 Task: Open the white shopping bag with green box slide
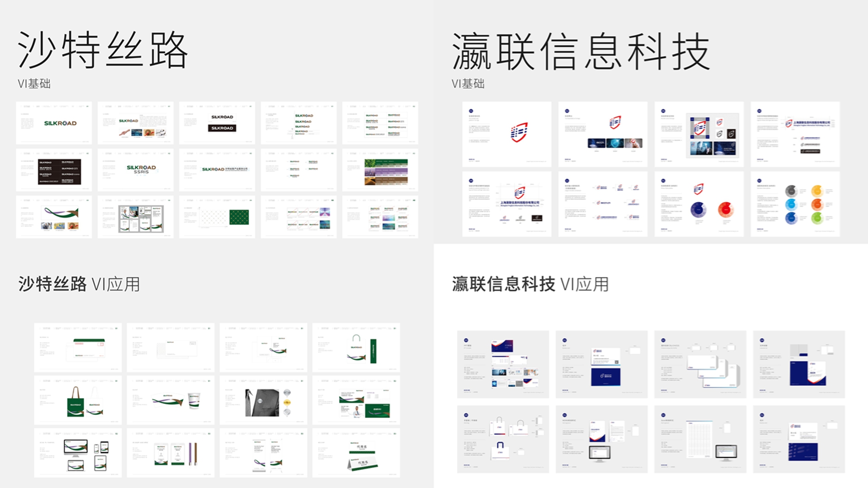coord(356,347)
